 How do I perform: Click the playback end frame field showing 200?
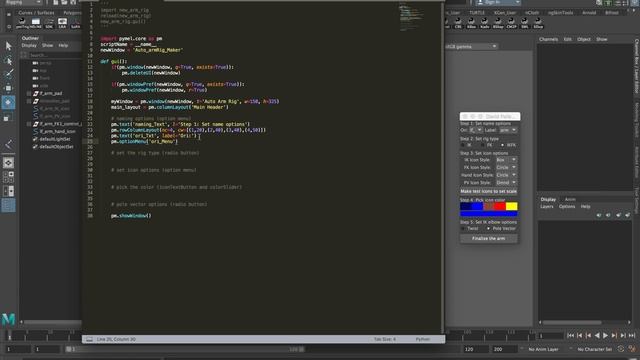pos(504,349)
